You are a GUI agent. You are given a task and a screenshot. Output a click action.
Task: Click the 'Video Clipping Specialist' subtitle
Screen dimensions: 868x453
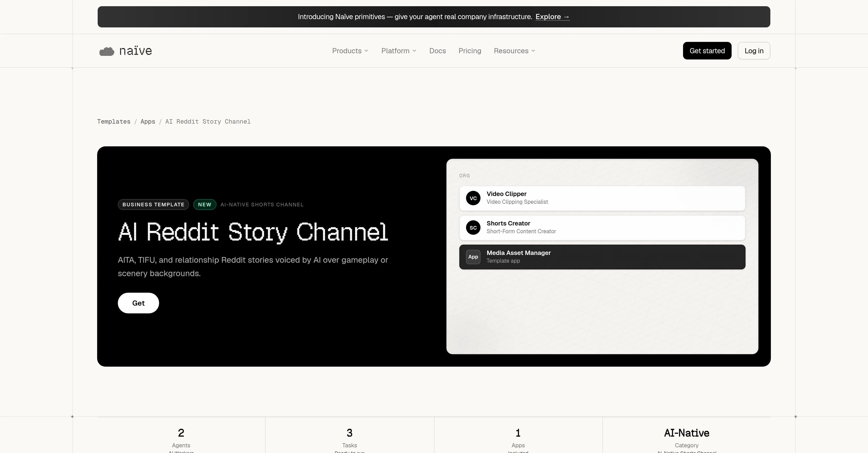point(517,202)
